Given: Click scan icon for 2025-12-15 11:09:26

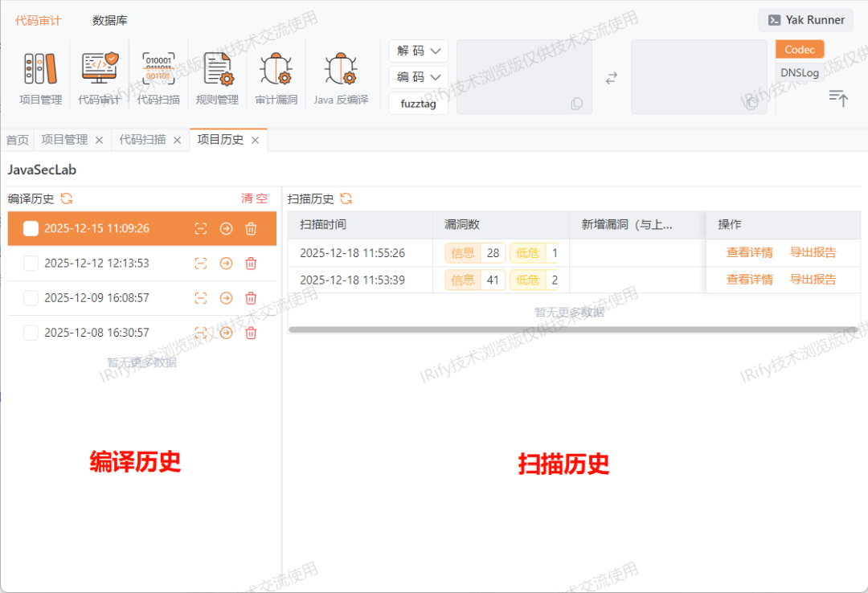Looking at the screenshot, I should 201,229.
